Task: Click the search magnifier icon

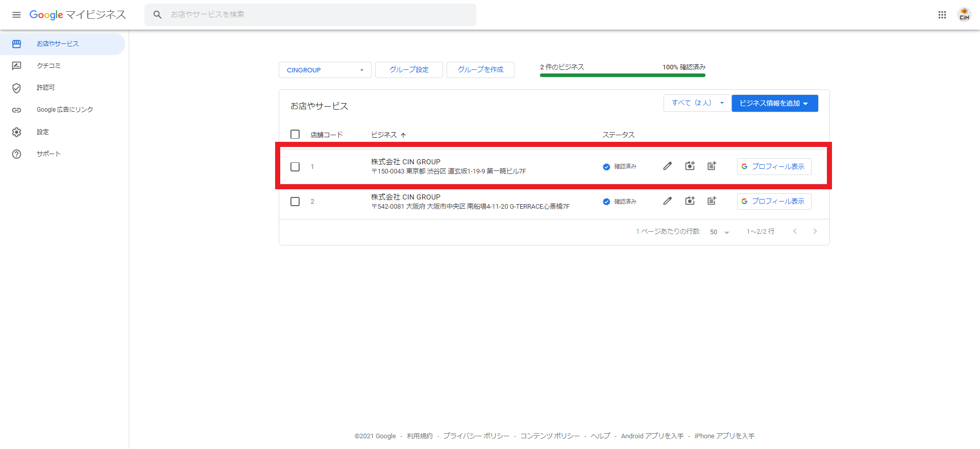Action: click(158, 15)
